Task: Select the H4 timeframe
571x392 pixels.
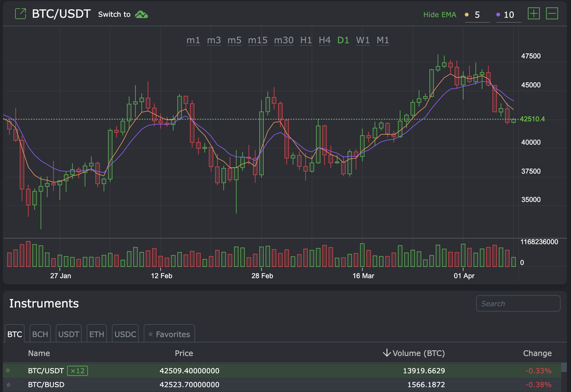Action: [x=324, y=40]
